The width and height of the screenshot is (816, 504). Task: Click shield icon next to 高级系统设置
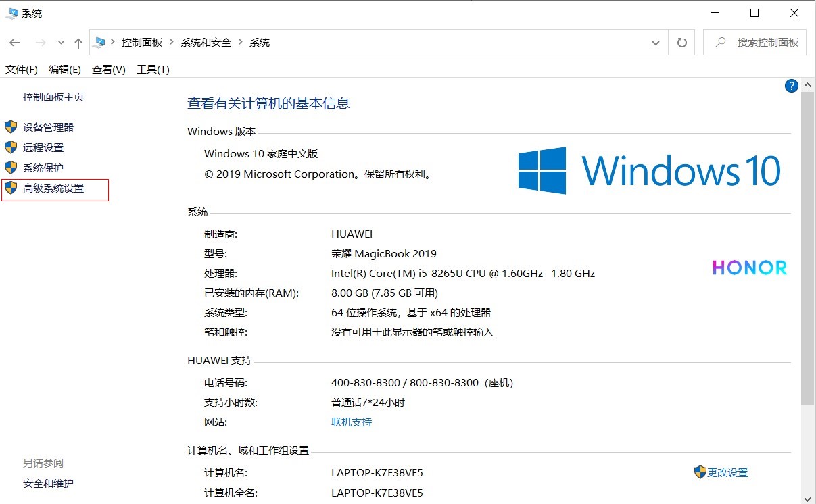coord(11,188)
